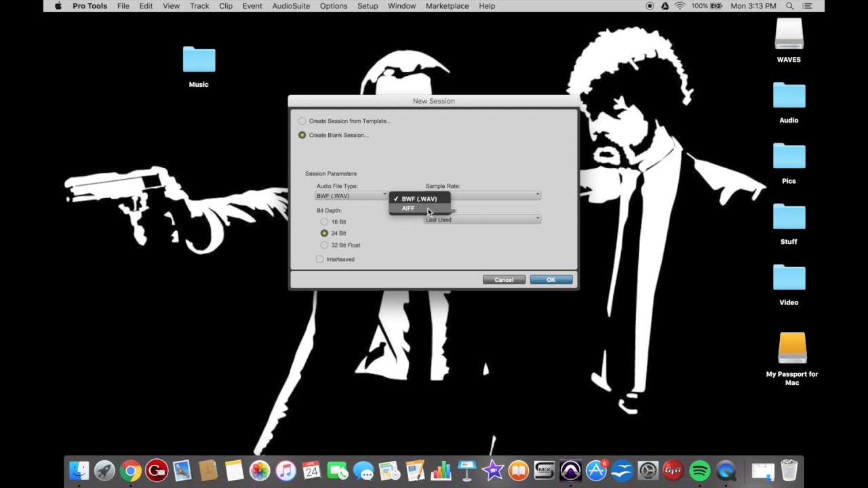Open the Event menu
The height and width of the screenshot is (488, 868).
pos(252,6)
